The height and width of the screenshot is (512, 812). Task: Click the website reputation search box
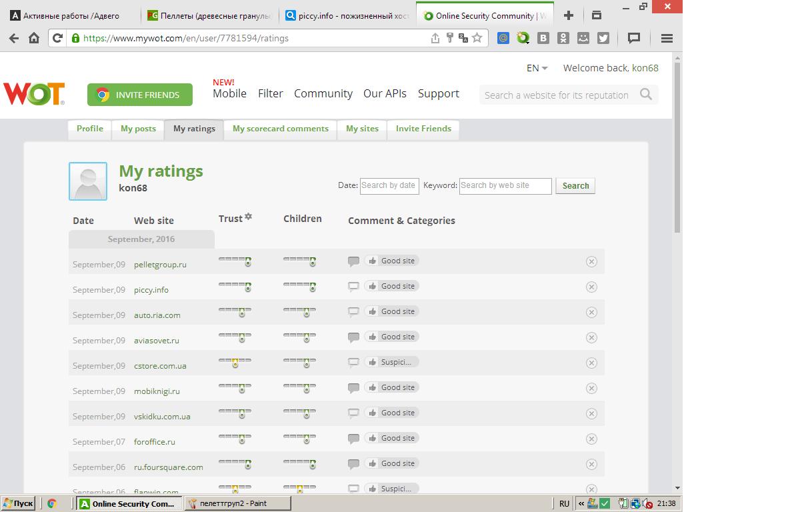click(x=559, y=95)
